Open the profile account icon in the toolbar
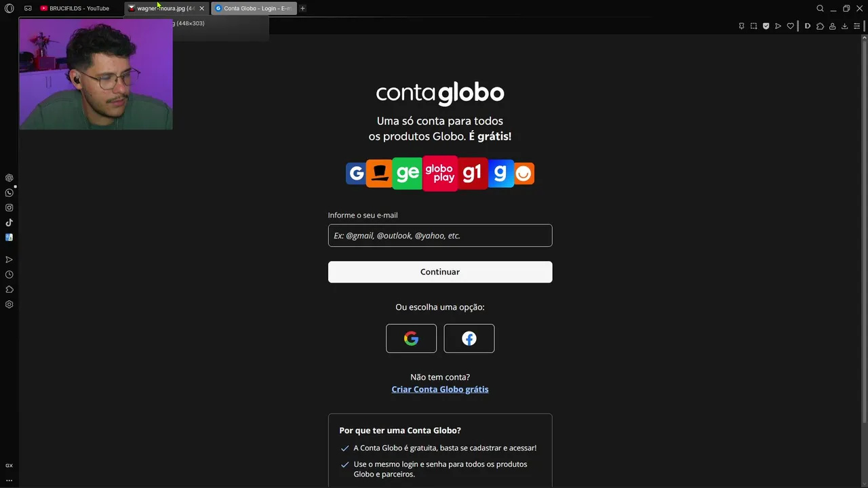 pyautogui.click(x=832, y=26)
